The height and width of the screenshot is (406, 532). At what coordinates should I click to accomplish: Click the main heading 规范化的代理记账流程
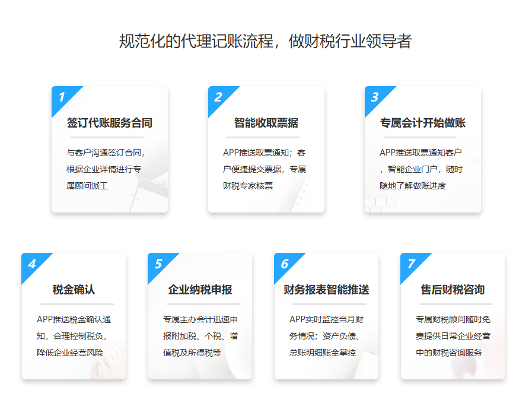[x=266, y=42]
